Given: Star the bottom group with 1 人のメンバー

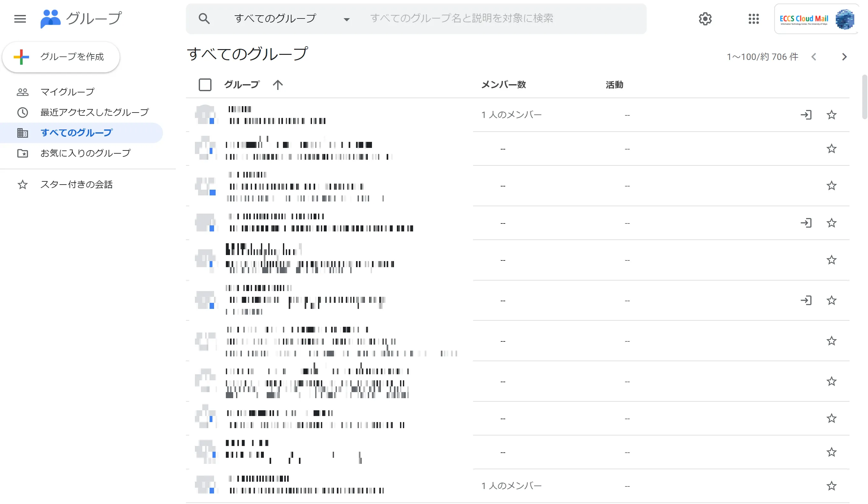Looking at the screenshot, I should tap(831, 486).
